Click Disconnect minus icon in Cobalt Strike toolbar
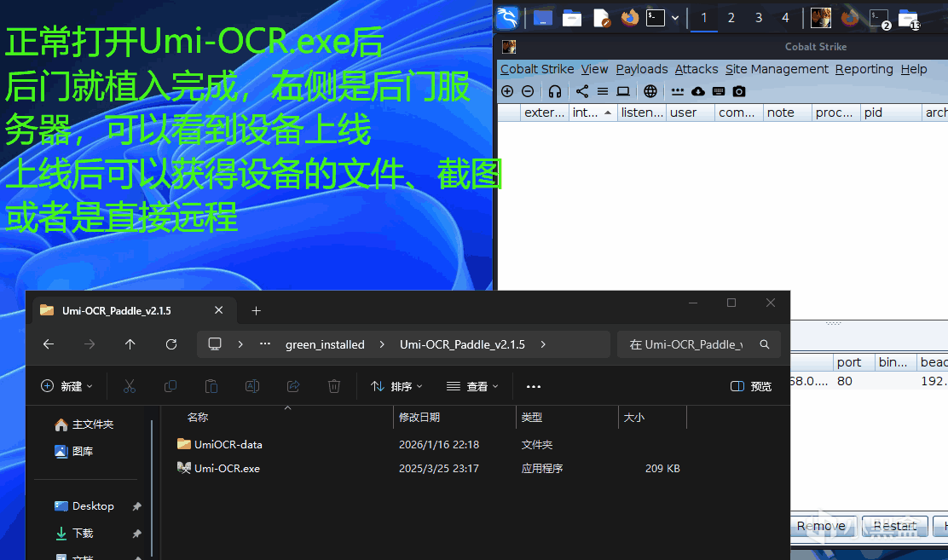The width and height of the screenshot is (948, 560). click(x=528, y=91)
